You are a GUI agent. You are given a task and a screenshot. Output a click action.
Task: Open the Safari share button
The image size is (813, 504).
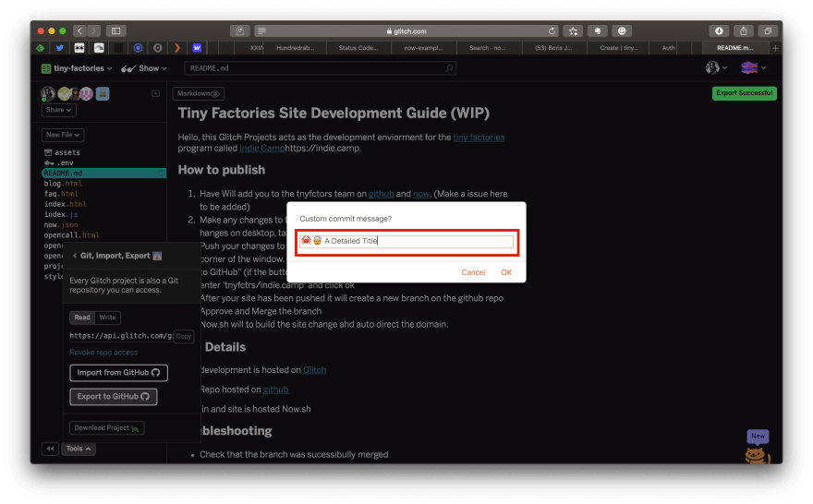[743, 31]
